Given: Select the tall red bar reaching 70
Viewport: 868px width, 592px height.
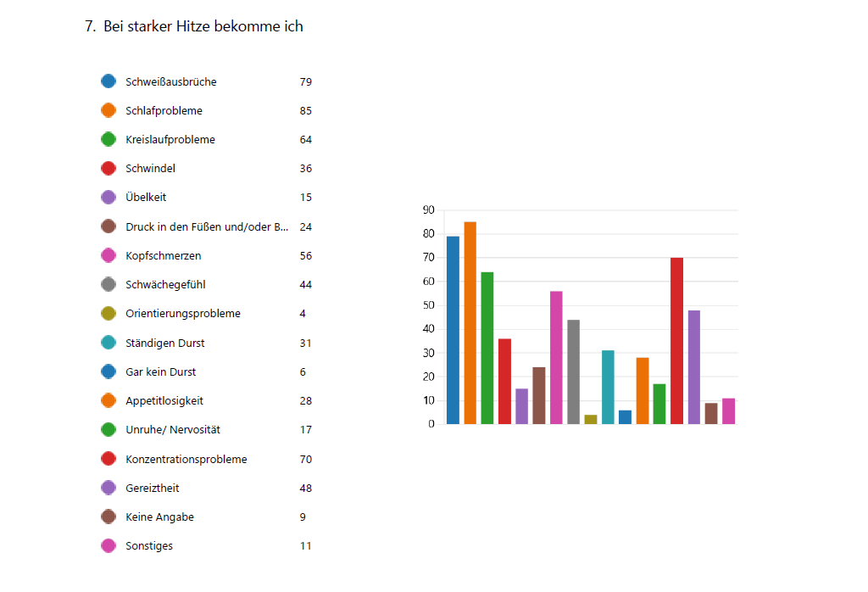Looking at the screenshot, I should tap(676, 341).
